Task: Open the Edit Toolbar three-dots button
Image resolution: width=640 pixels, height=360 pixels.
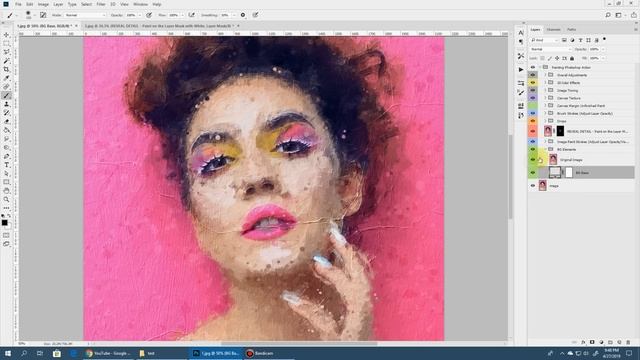Action: coord(6,208)
